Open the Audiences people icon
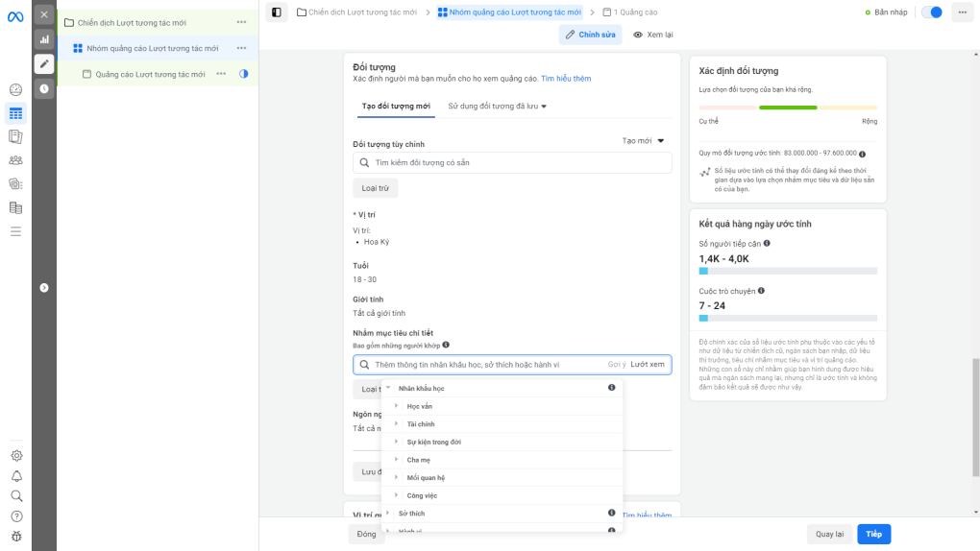 (15, 160)
